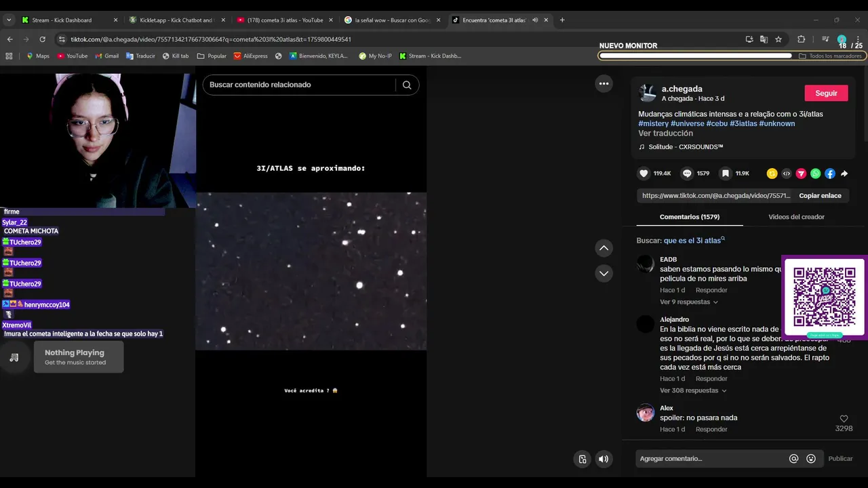Open the #3iatlas hashtag link

[x=743, y=124]
